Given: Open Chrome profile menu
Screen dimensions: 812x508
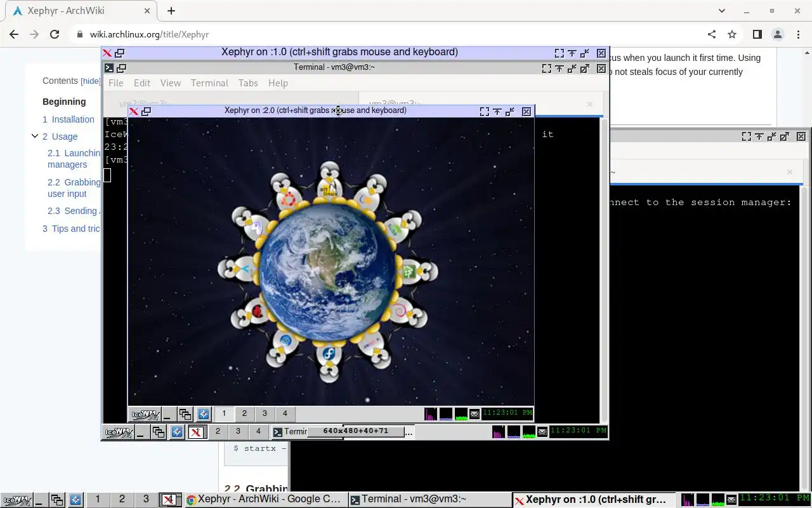Looking at the screenshot, I should pyautogui.click(x=778, y=34).
